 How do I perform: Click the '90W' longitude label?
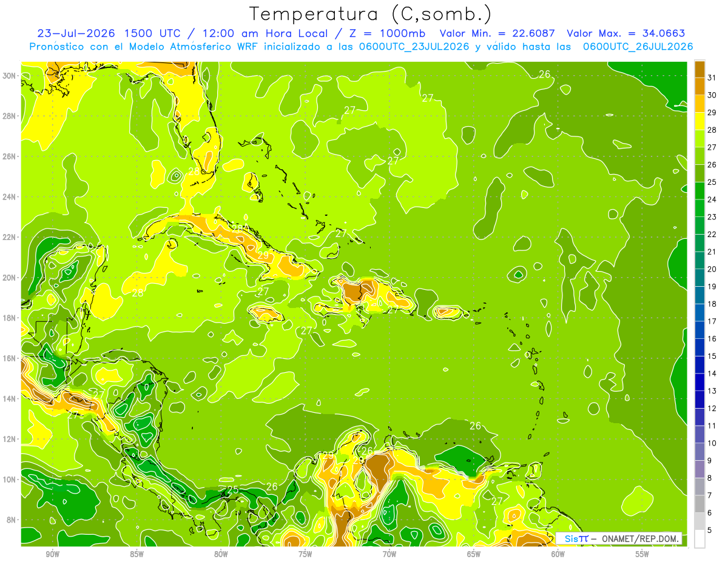pos(52,554)
